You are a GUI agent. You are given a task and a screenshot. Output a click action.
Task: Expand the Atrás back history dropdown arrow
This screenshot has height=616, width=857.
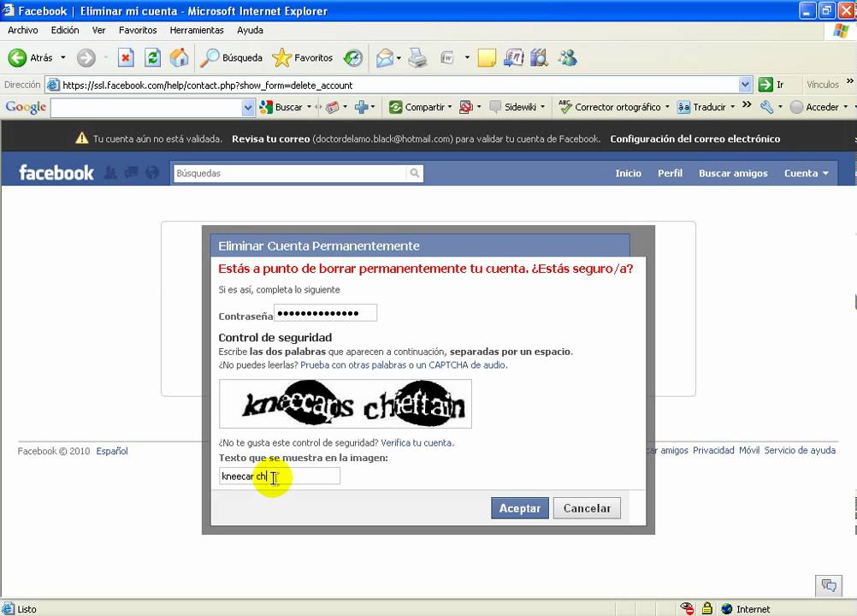pyautogui.click(x=62, y=57)
